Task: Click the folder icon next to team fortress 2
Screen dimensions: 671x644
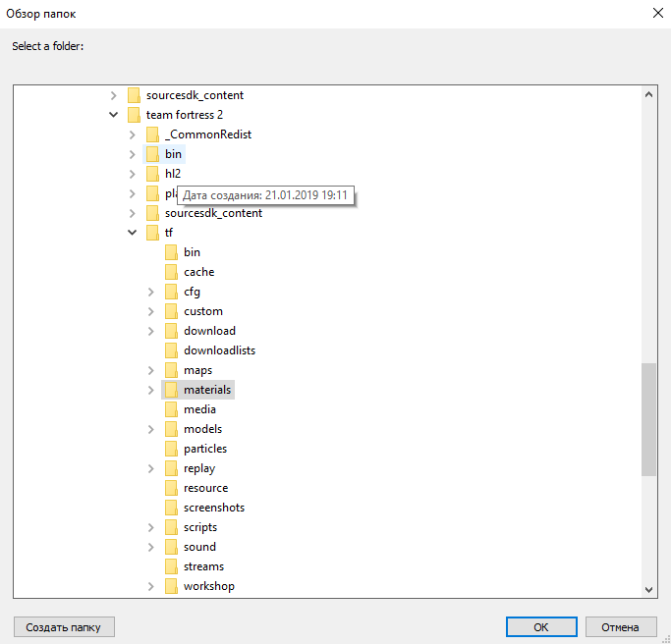Action: pos(134,115)
